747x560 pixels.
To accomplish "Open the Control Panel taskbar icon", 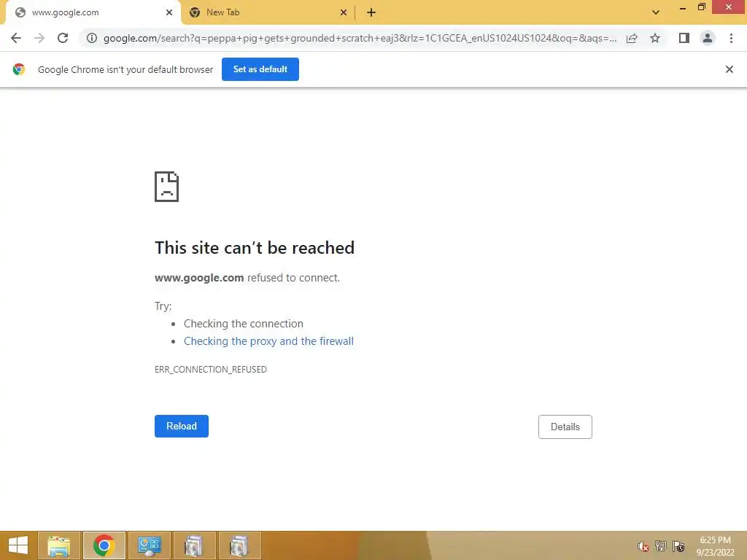I will coord(149,545).
